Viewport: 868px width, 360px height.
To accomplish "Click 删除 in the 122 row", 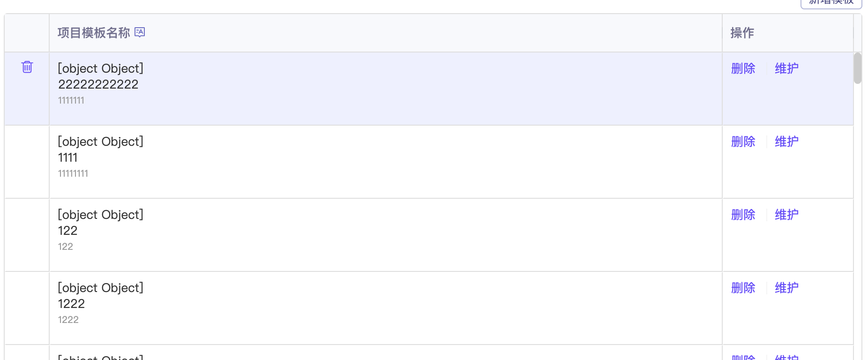I will (743, 215).
